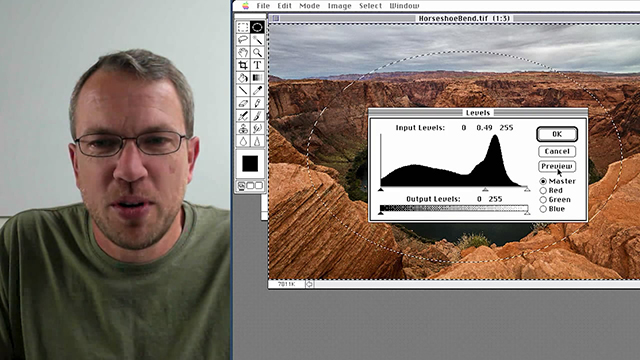Select the Paint Bucket tool

(x=243, y=78)
